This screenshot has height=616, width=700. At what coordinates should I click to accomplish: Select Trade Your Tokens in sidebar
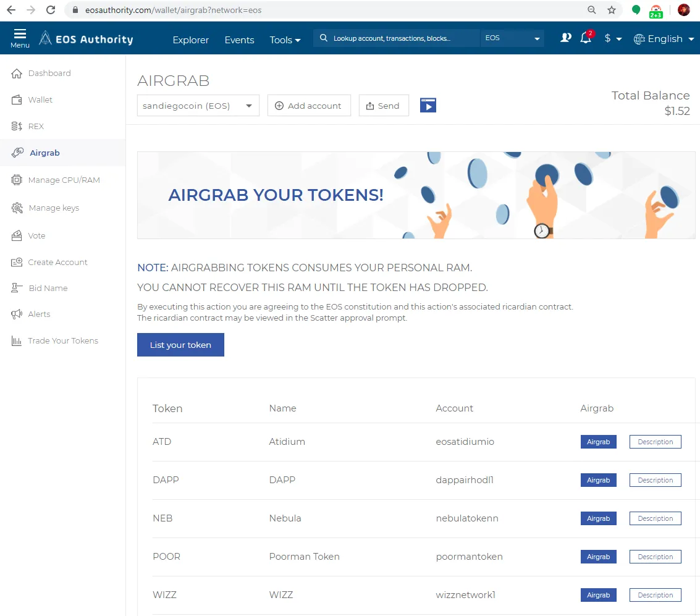[x=62, y=341]
